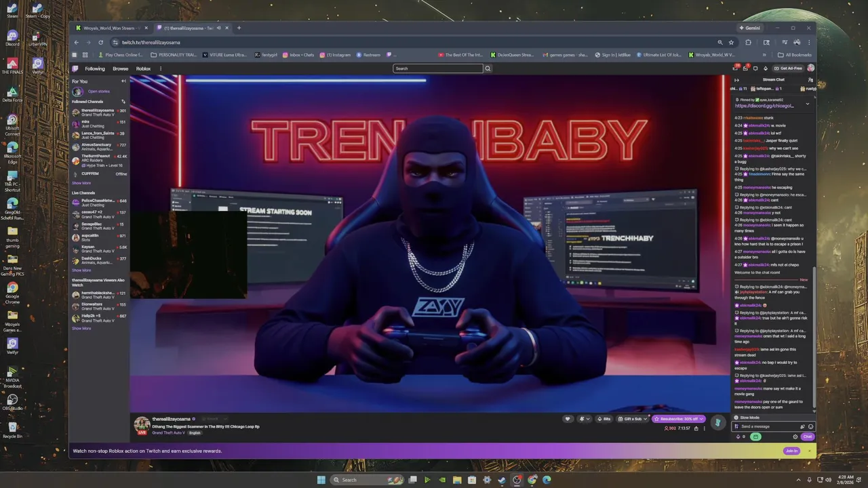Image resolution: width=868 pixels, height=488 pixels.
Task: Open Instagram bookmark in bookmarks bar
Action: point(335,55)
